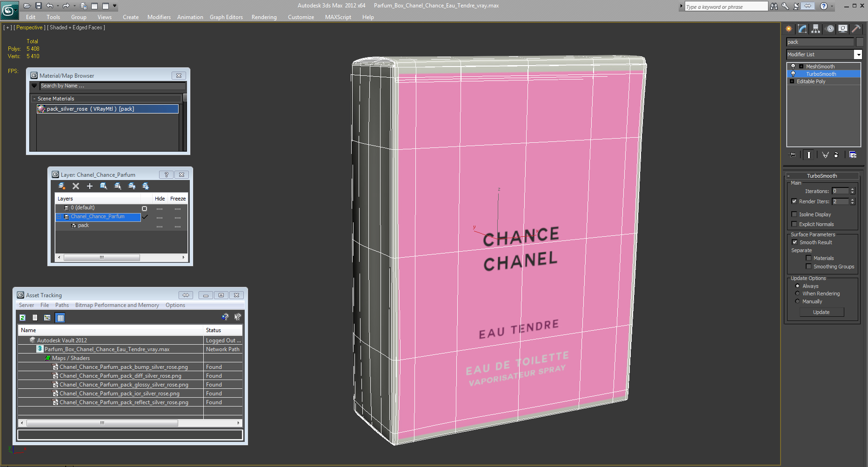The width and height of the screenshot is (868, 467).
Task: Toggle Render Iters checkbox
Action: tap(794, 201)
